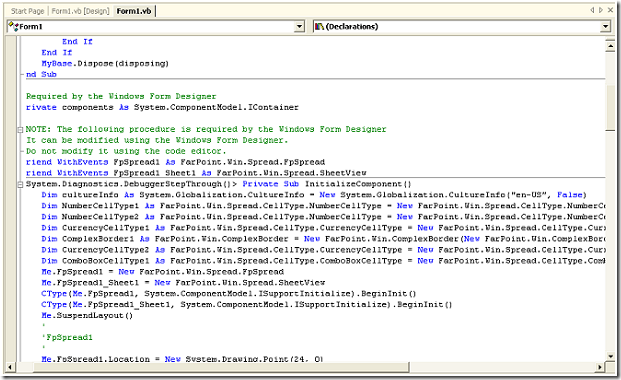Close the active document with the X

(611, 10)
